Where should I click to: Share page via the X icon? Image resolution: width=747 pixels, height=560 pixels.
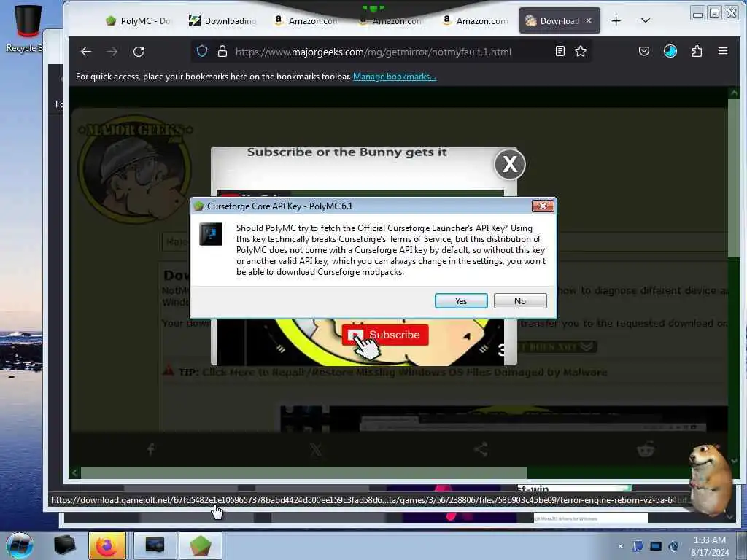tap(315, 449)
